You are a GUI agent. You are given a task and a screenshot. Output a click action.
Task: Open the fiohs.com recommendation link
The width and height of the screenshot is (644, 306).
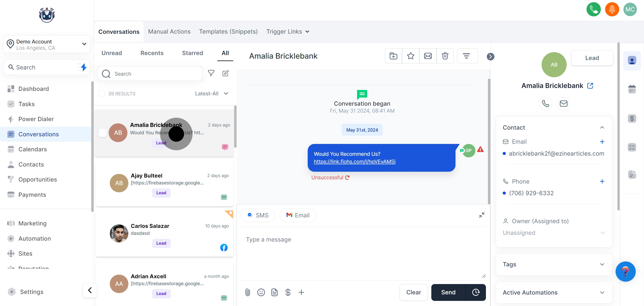[354, 162]
